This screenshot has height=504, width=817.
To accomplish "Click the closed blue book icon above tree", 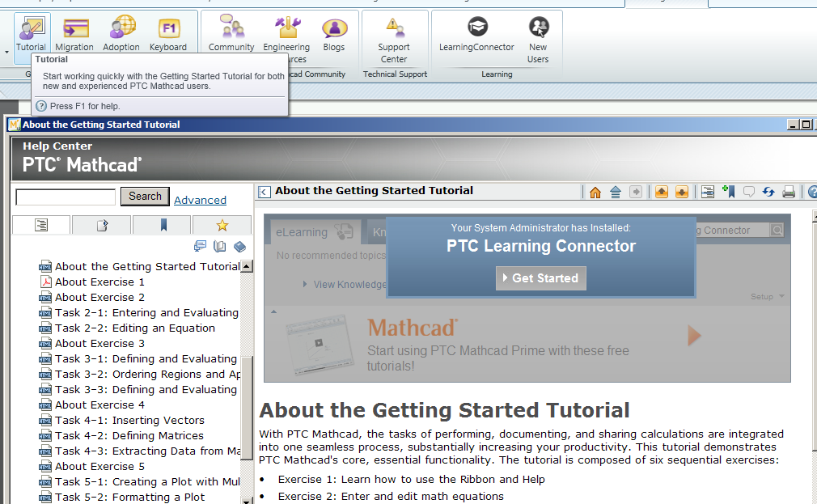I will coord(239,246).
